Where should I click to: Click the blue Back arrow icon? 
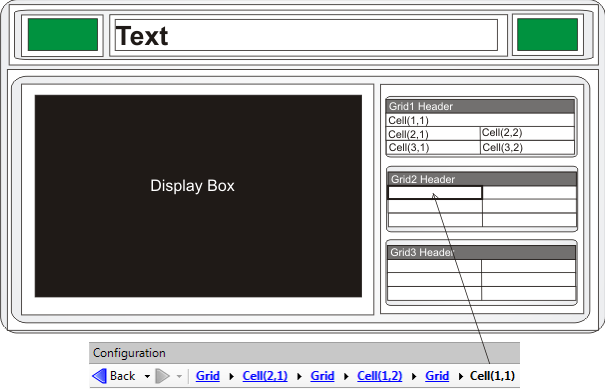tap(100, 376)
